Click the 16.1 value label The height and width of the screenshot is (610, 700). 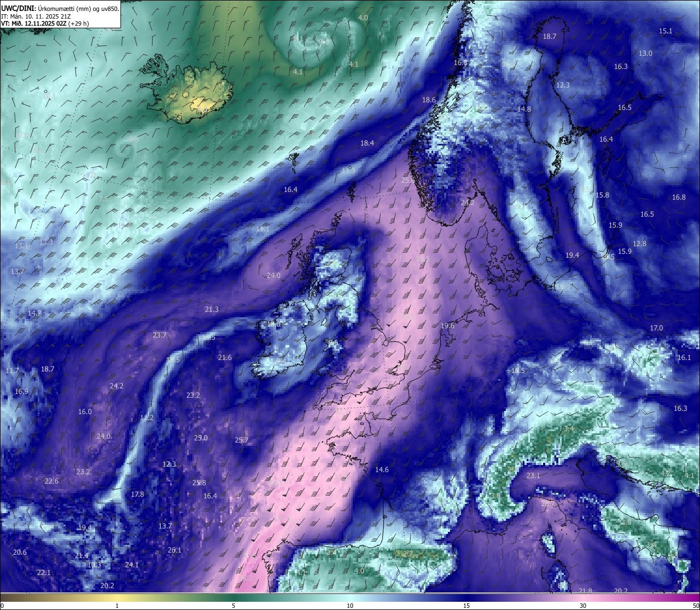click(x=684, y=358)
